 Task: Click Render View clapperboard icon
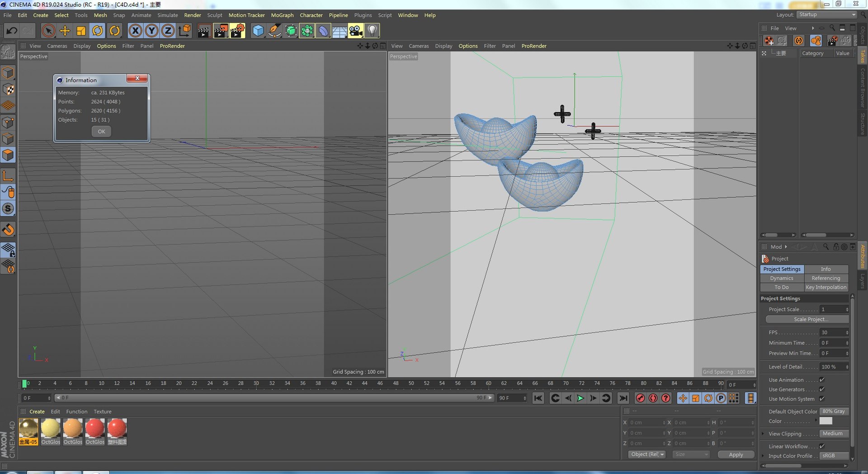204,31
